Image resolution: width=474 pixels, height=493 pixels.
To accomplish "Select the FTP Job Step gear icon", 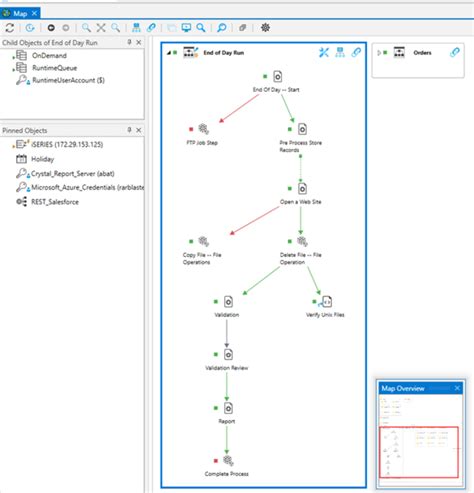I will (x=204, y=129).
